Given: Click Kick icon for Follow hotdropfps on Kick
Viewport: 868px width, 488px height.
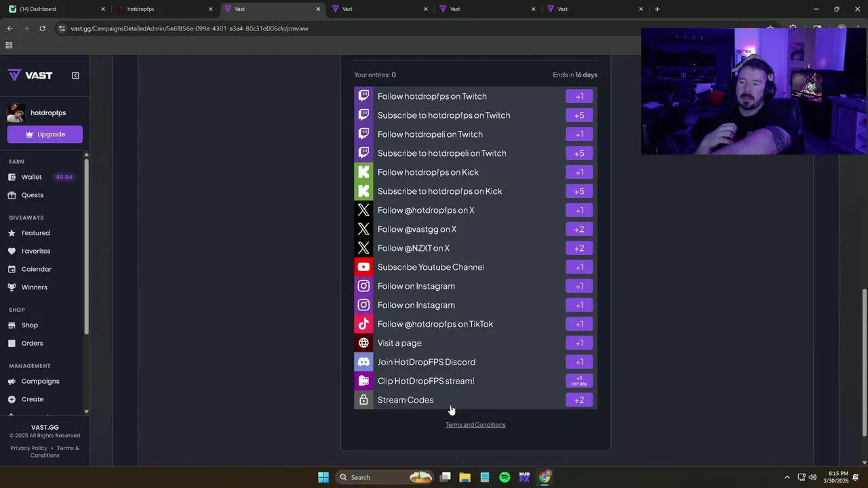Looking at the screenshot, I should (363, 172).
